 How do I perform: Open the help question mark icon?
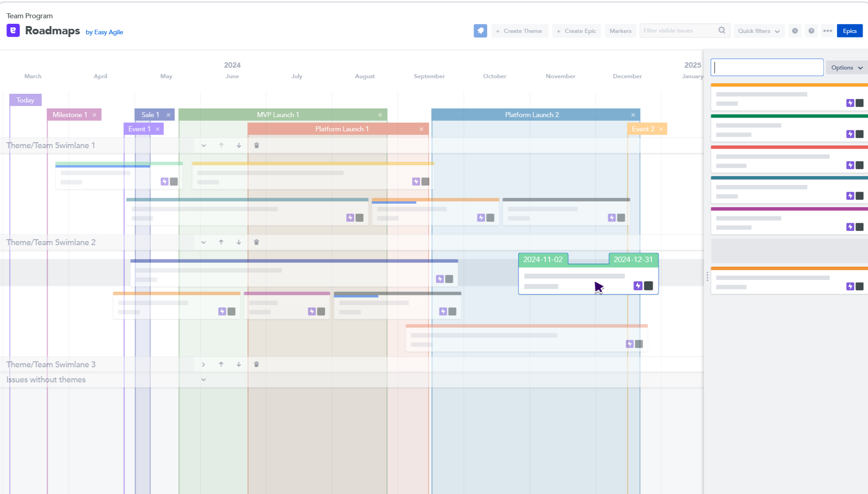click(811, 31)
